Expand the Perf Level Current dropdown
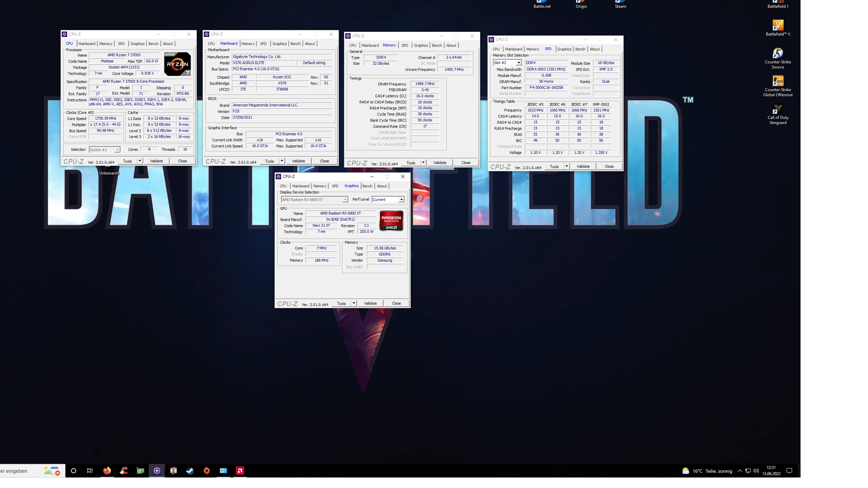 point(401,200)
